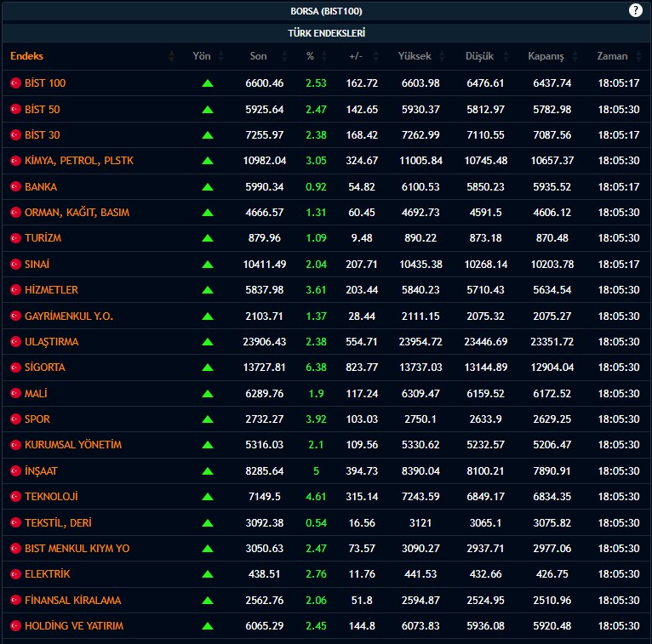Sort table by +/- column header
Image resolution: width=652 pixels, height=644 pixels.
tap(356, 56)
